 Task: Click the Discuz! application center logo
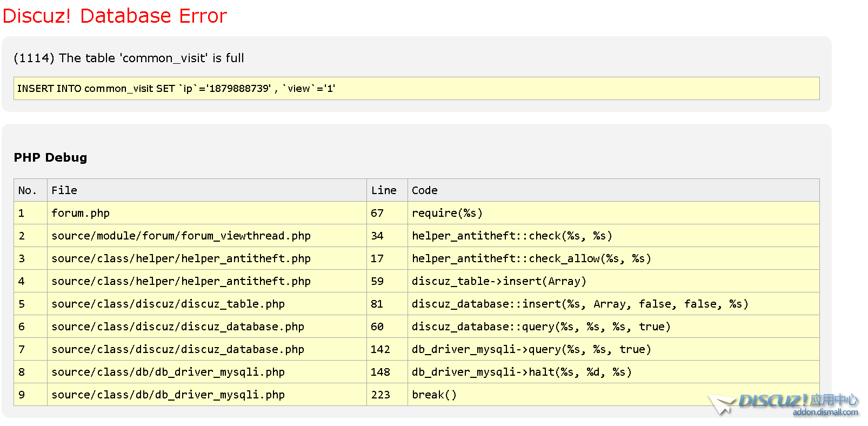pos(784,401)
